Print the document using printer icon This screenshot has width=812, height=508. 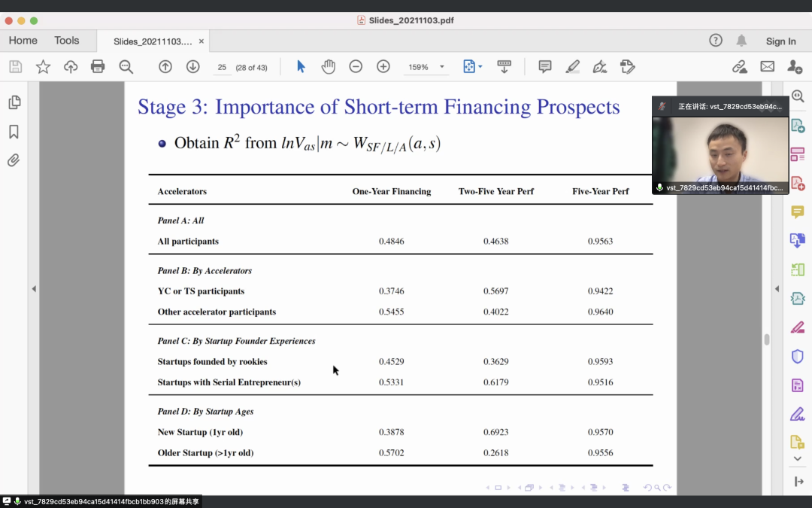point(98,67)
